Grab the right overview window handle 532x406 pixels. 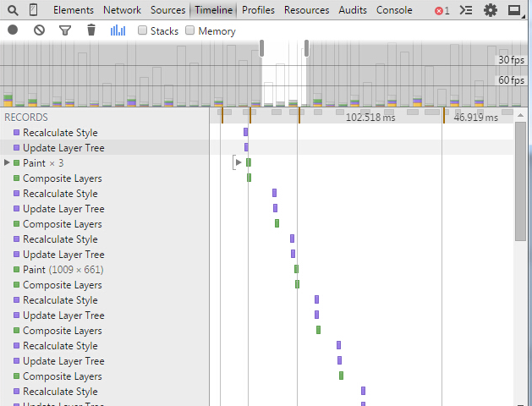(x=307, y=48)
